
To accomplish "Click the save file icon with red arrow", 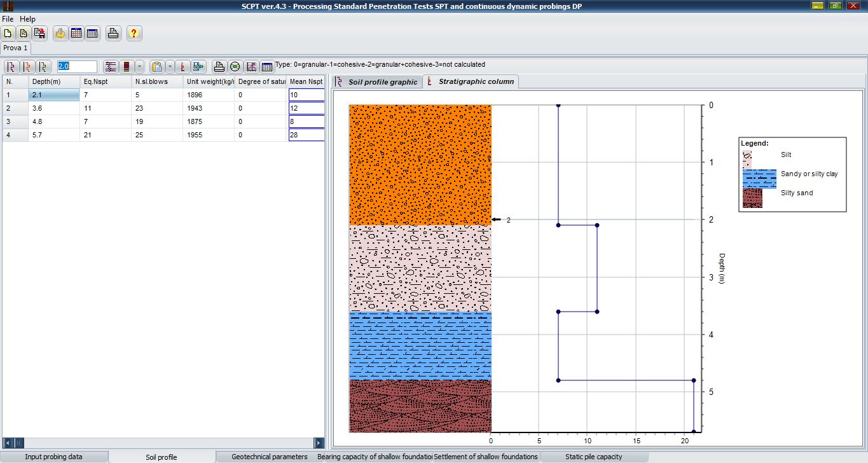I will tap(39, 34).
